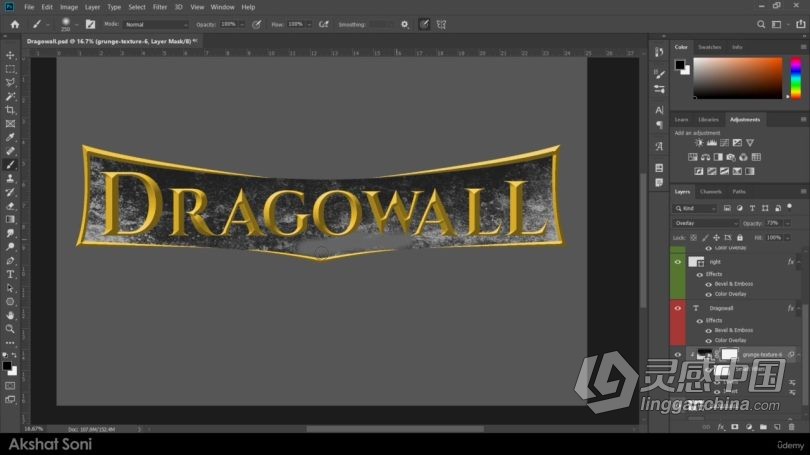Create a new group folder icon
810x455 pixels.
click(x=763, y=427)
